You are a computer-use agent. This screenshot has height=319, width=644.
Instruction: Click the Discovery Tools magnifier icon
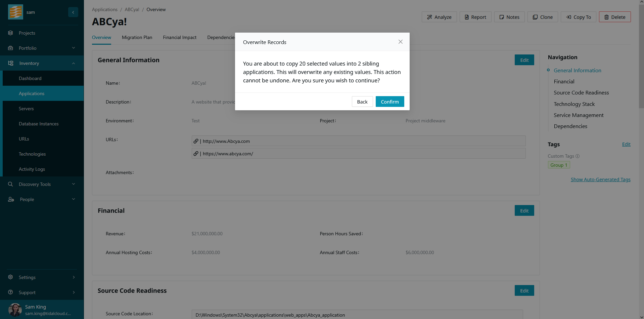coord(11,184)
